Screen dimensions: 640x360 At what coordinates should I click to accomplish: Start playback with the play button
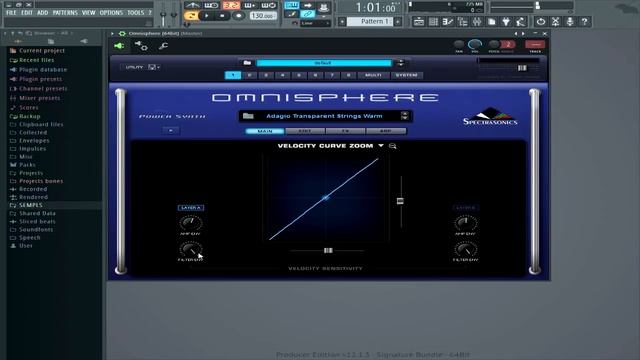(x=207, y=16)
